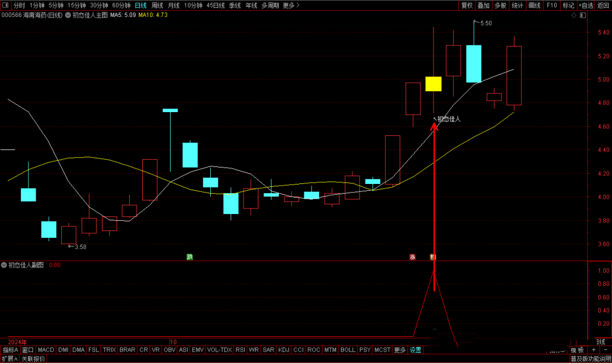Open the 更多 timeframe dropdown at top

coord(291,5)
